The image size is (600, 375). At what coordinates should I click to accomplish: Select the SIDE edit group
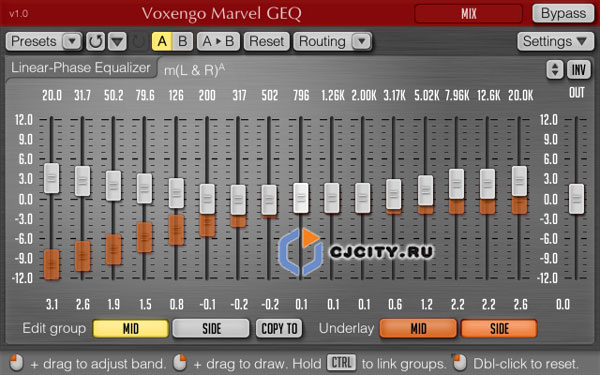pos(211,328)
